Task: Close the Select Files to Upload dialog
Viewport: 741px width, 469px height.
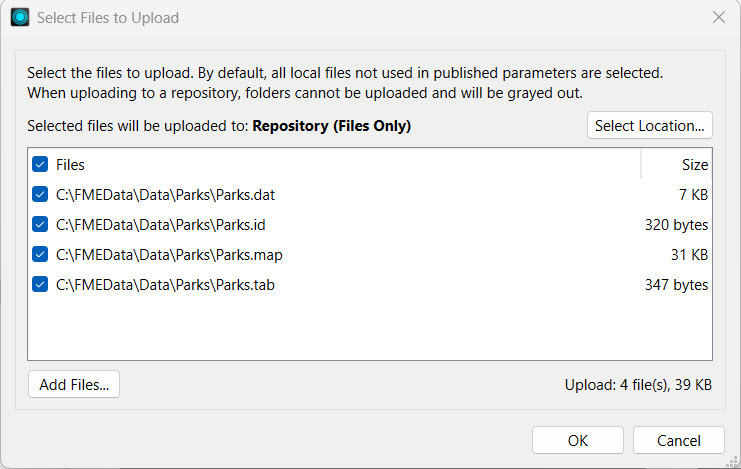Action: pyautogui.click(x=718, y=17)
